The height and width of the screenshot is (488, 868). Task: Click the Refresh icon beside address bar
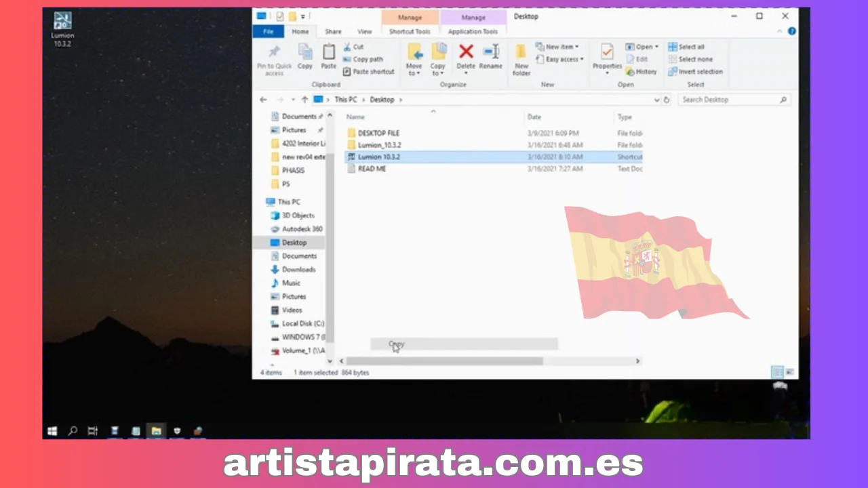667,100
